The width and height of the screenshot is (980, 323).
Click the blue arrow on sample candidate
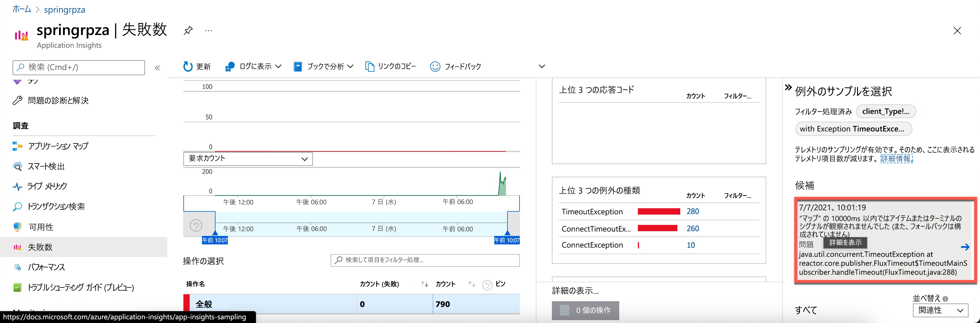[965, 247]
